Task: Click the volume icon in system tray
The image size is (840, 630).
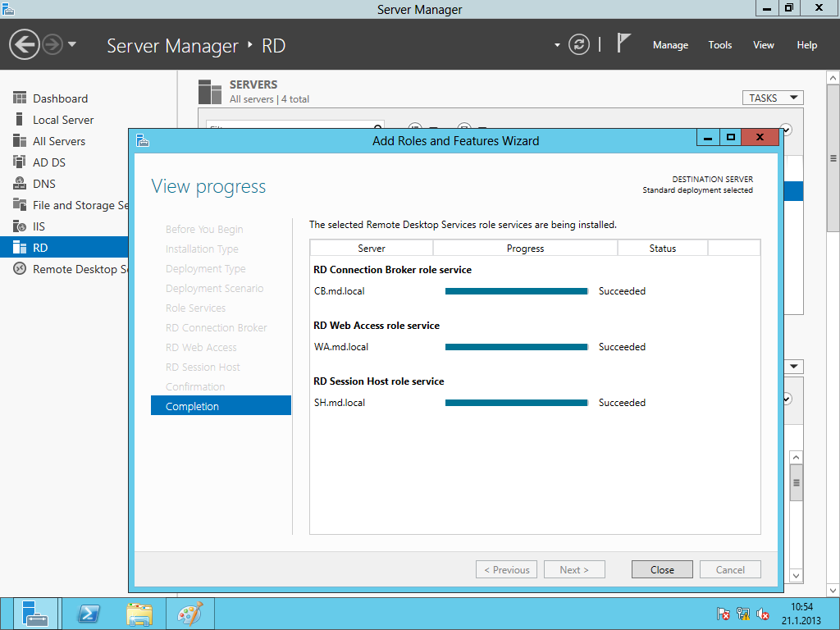Action: [763, 614]
